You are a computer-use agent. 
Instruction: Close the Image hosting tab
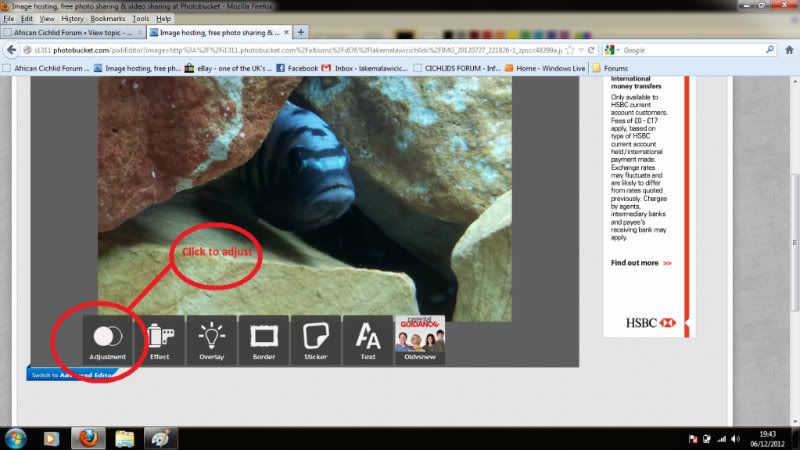286,33
